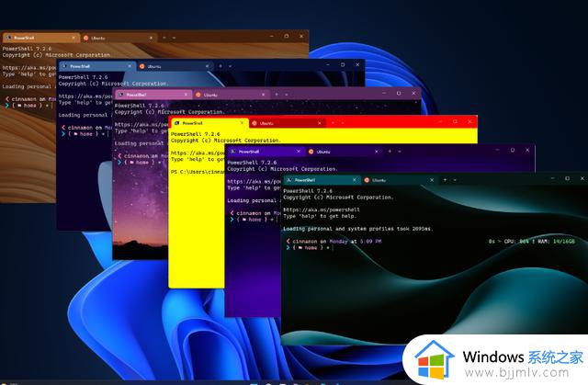
Task: Expand profile dropdown in dark blue window
Action: (x=230, y=66)
